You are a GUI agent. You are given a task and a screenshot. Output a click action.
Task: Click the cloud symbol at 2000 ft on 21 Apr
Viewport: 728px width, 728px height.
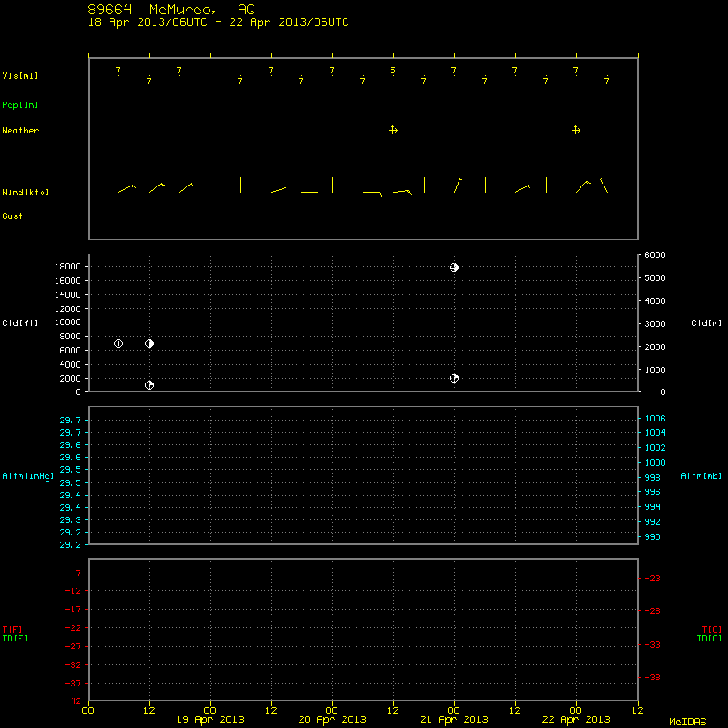(x=454, y=378)
